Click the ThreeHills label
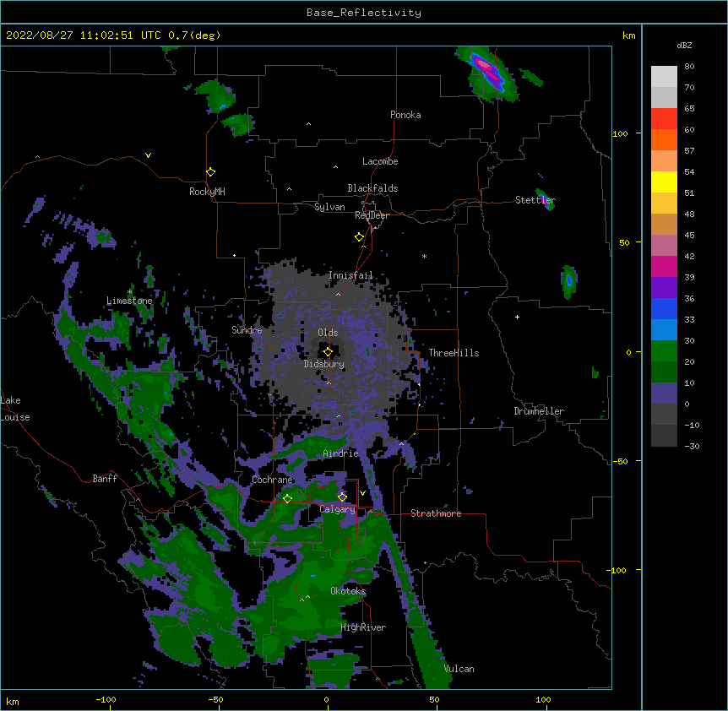 [454, 353]
